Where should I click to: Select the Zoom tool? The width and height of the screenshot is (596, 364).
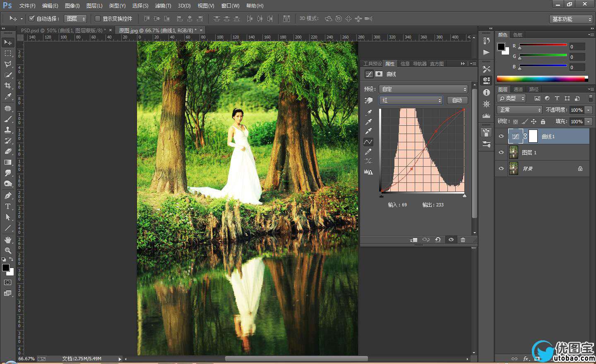tap(8, 251)
